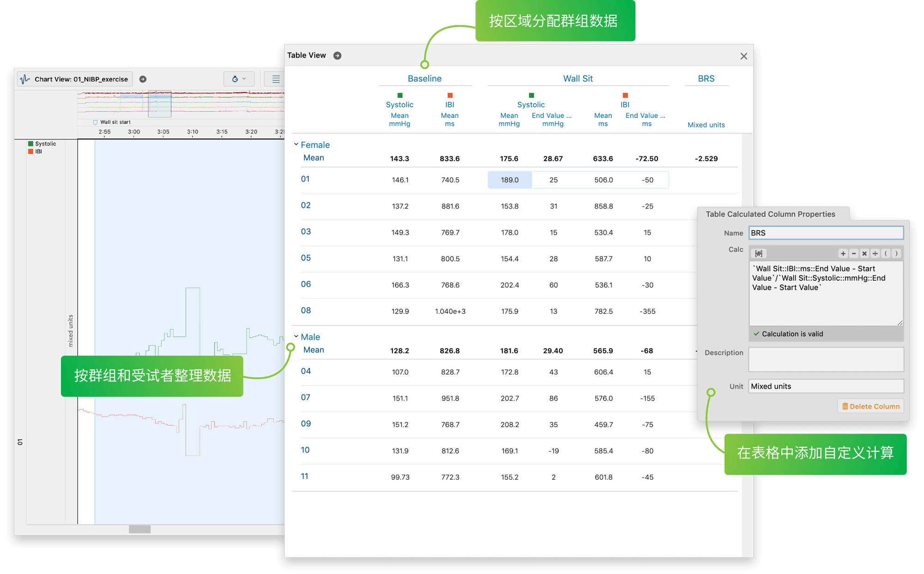Click the addition operator in the Calc editor
Screen dimensions: 924x574
point(843,254)
